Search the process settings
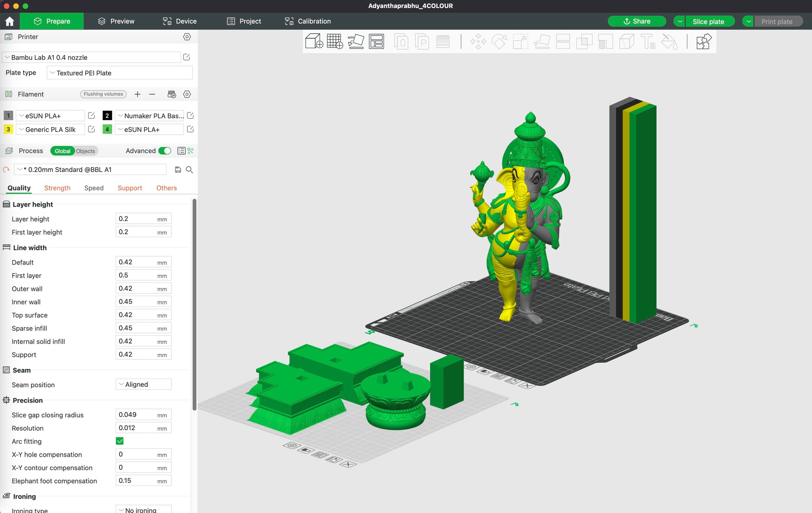The image size is (812, 513). tap(189, 169)
